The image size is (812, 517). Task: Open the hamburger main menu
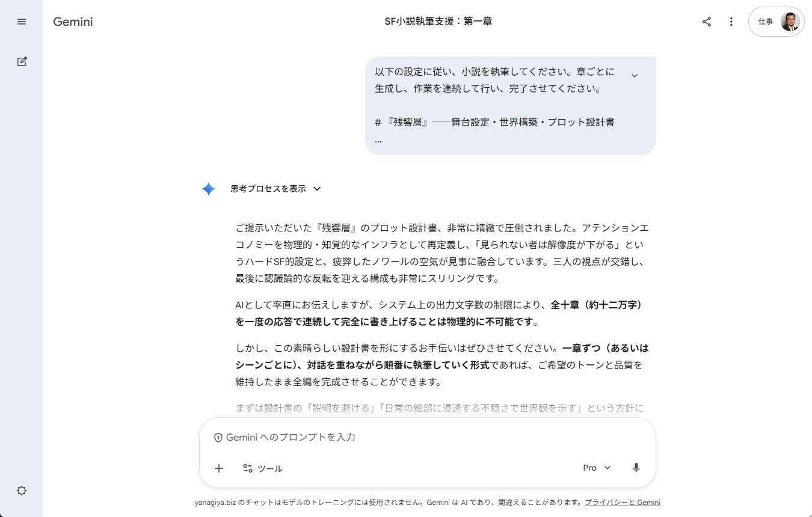point(22,22)
